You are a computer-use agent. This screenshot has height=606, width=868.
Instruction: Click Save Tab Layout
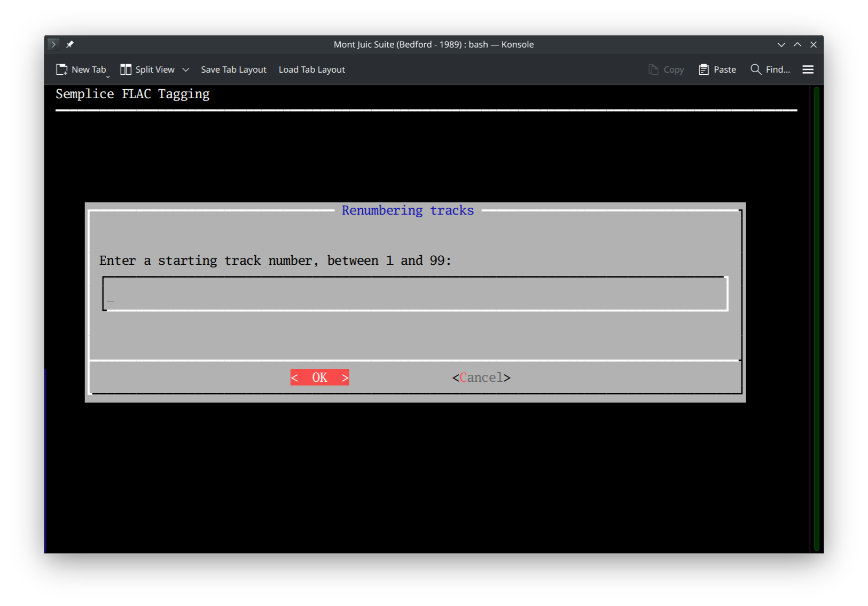point(233,69)
